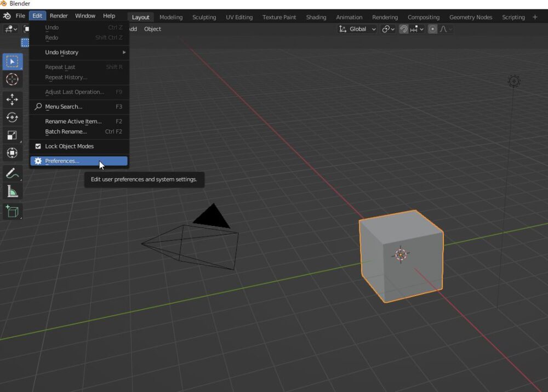The image size is (548, 392).
Task: Choose Rename Active Item...
Action: click(x=79, y=121)
